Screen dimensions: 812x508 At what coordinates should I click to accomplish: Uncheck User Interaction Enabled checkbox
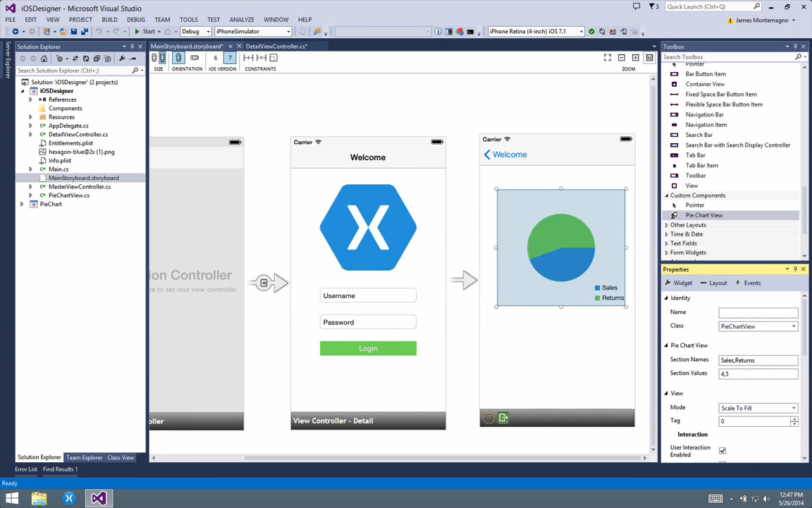pos(722,451)
